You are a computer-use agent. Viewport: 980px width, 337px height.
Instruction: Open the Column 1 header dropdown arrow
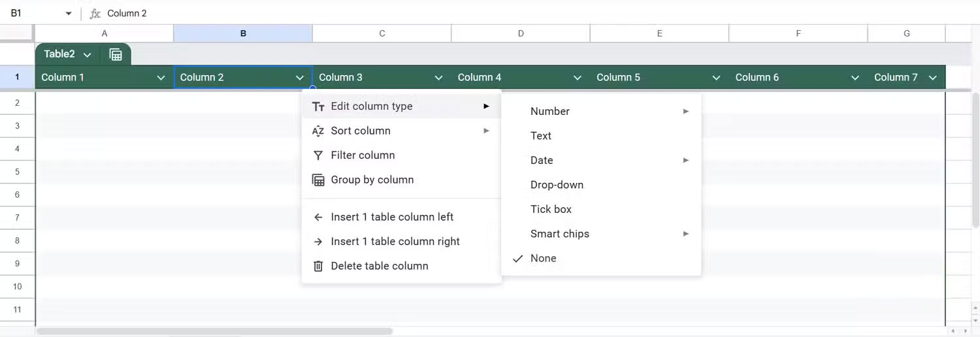point(161,78)
